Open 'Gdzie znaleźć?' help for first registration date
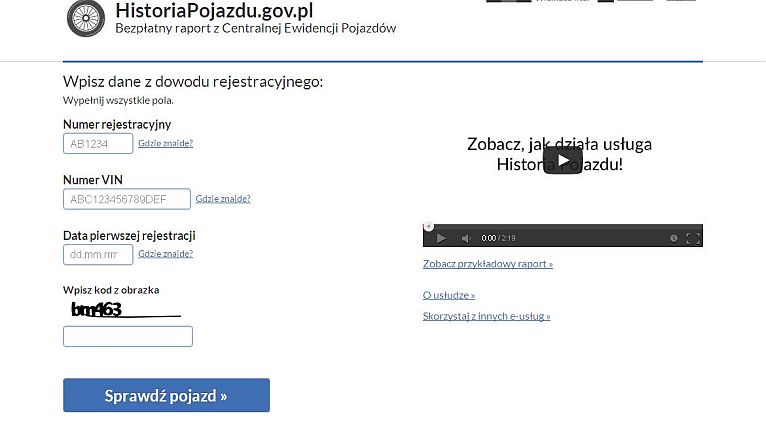This screenshot has height=431, width=766. coord(166,254)
